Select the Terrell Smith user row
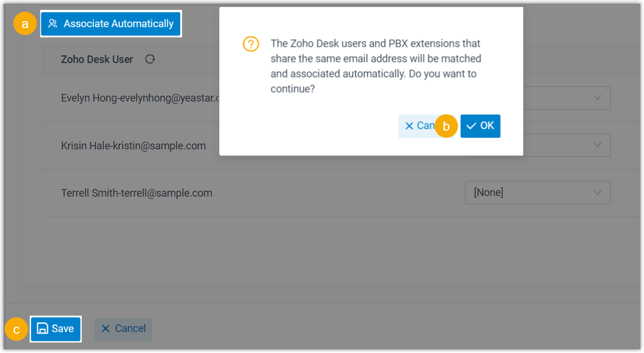 [x=136, y=193]
